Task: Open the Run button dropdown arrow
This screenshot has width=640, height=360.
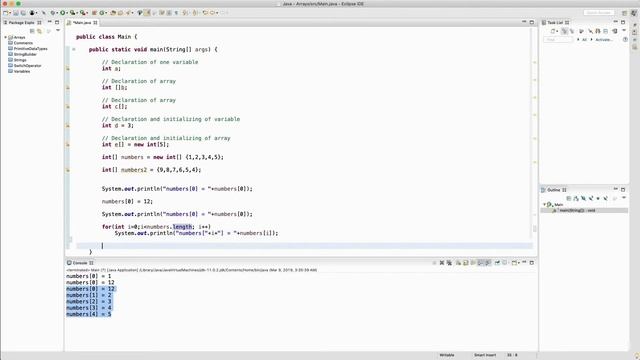Action: 67,13
